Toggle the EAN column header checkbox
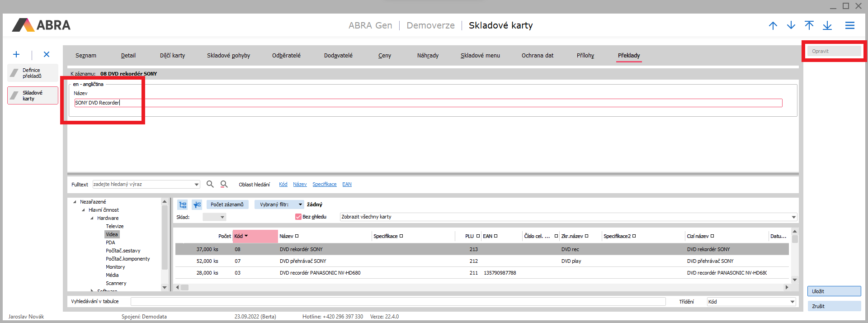The width and height of the screenshot is (868, 323). coord(496,236)
